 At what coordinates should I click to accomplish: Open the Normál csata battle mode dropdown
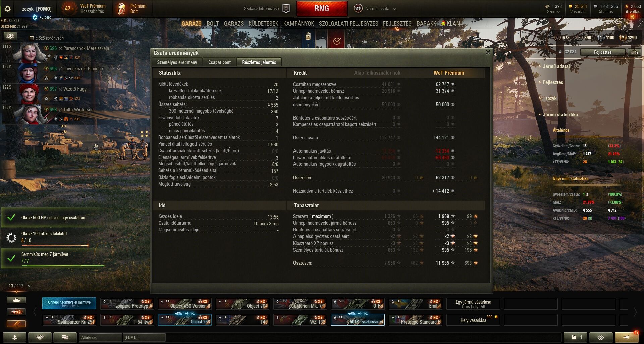tap(375, 9)
